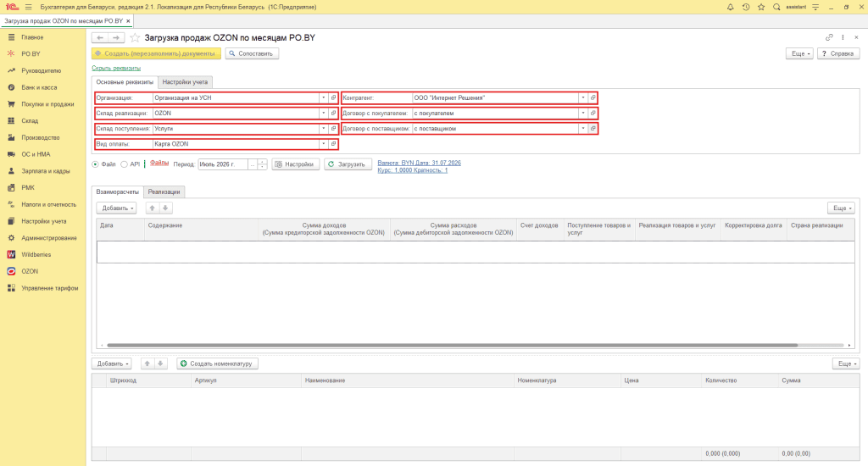Viewport: 868px width, 466px height.
Task: Go forward with right arrow button
Action: click(115, 37)
